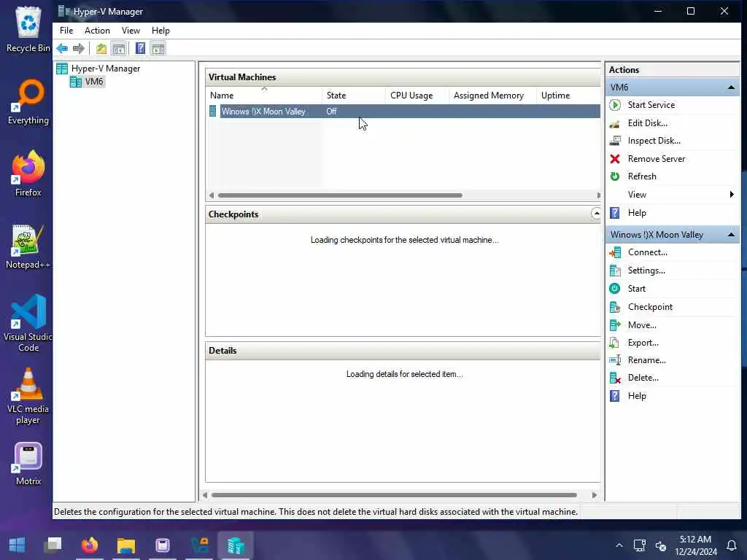The width and height of the screenshot is (747, 560).
Task: Click the Edit Disk... action label
Action: 648,123
